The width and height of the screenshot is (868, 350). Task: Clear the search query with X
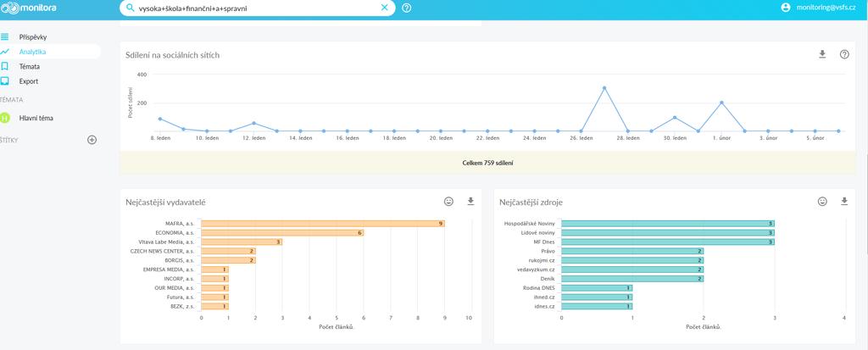pyautogui.click(x=385, y=8)
